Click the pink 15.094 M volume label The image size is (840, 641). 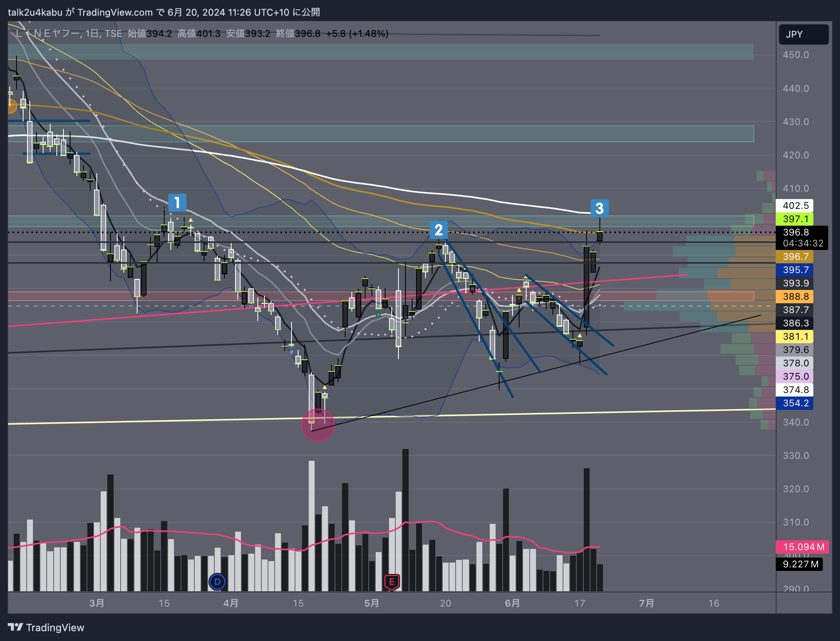pyautogui.click(x=802, y=547)
